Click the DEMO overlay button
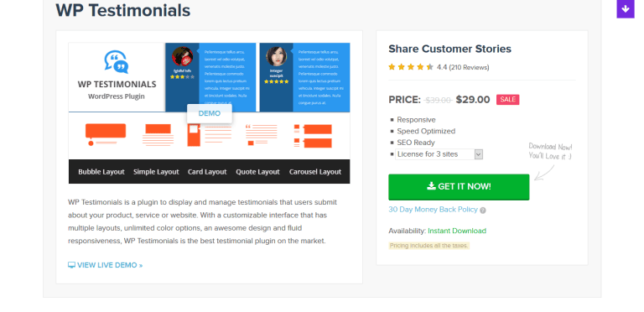This screenshot has height=312, width=644. (210, 113)
